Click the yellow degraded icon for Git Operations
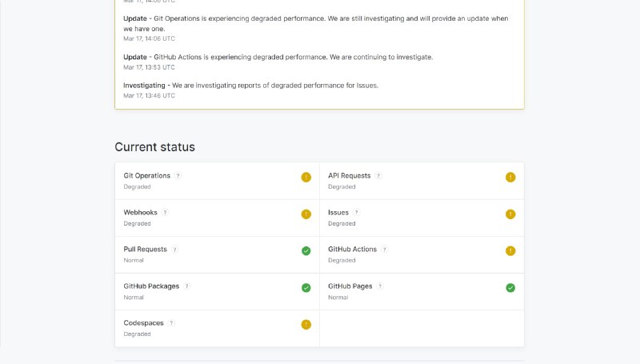Screen dimensions: 640x364 pyautogui.click(x=306, y=177)
